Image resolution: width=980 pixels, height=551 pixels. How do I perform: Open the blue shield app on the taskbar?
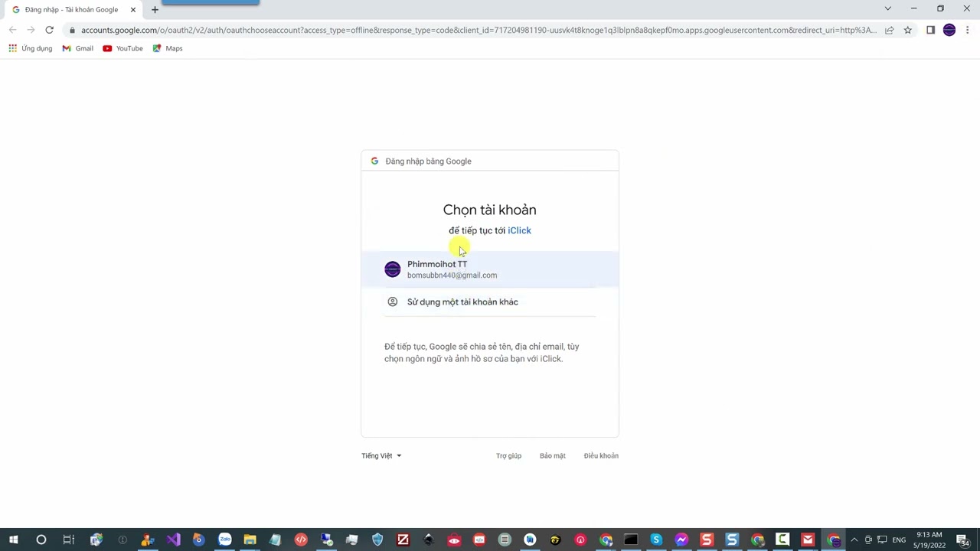[377, 540]
